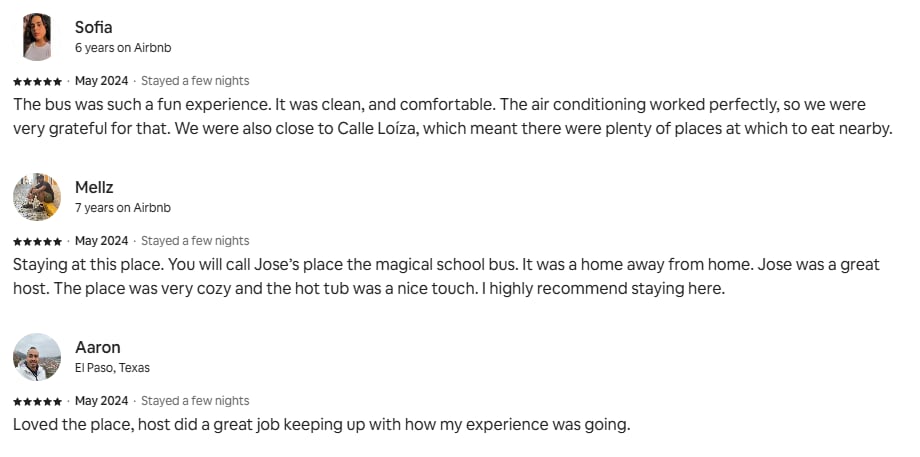
Task: Click 'Stayed a few nights' under Sofia
Action: pyautogui.click(x=195, y=81)
